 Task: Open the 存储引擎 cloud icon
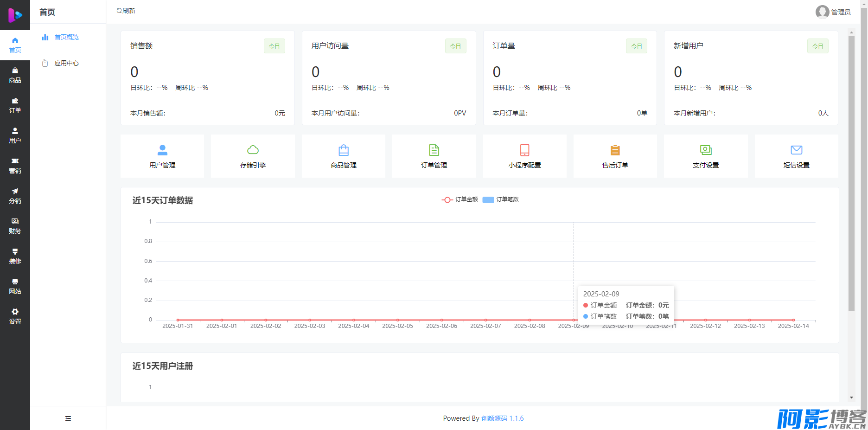point(253,150)
